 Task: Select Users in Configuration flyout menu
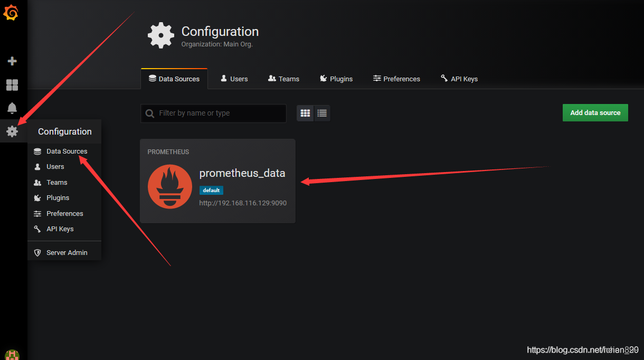(64, 167)
